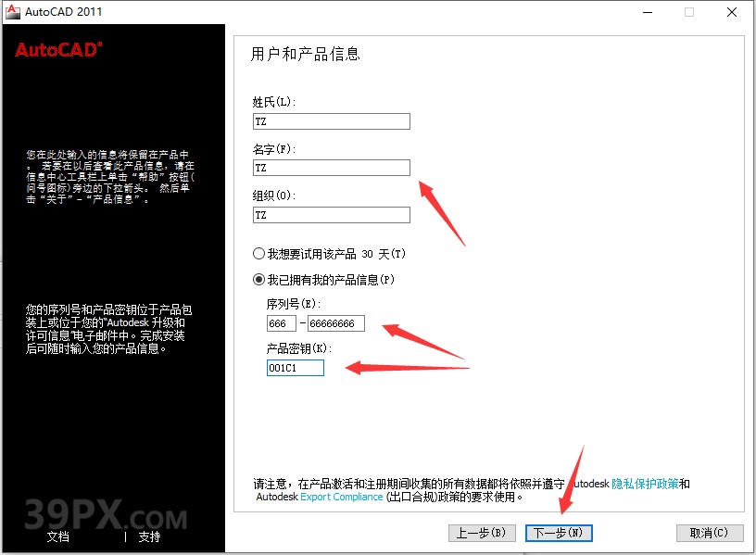Click the AutoCAD icon in the title bar
This screenshot has width=756, height=555.
coord(13,12)
